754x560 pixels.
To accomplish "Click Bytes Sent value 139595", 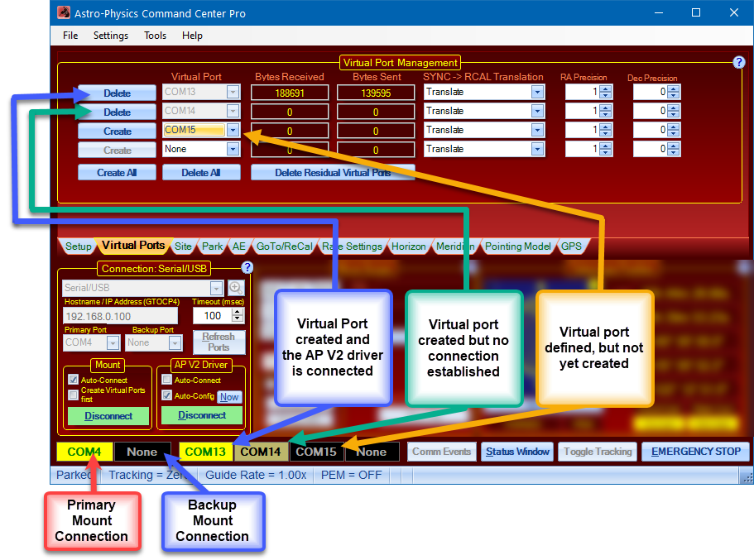I will (x=376, y=93).
